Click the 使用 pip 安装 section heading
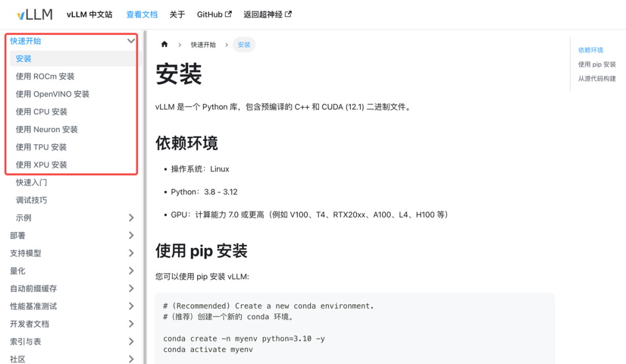Screen dimensions: 626x364 click(201, 251)
